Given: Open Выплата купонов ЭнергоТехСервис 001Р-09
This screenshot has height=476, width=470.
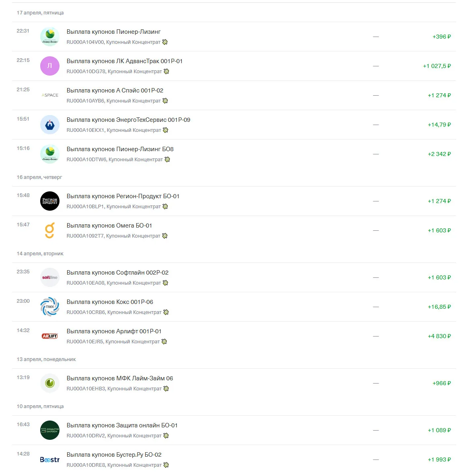Looking at the screenshot, I should (x=234, y=125).
